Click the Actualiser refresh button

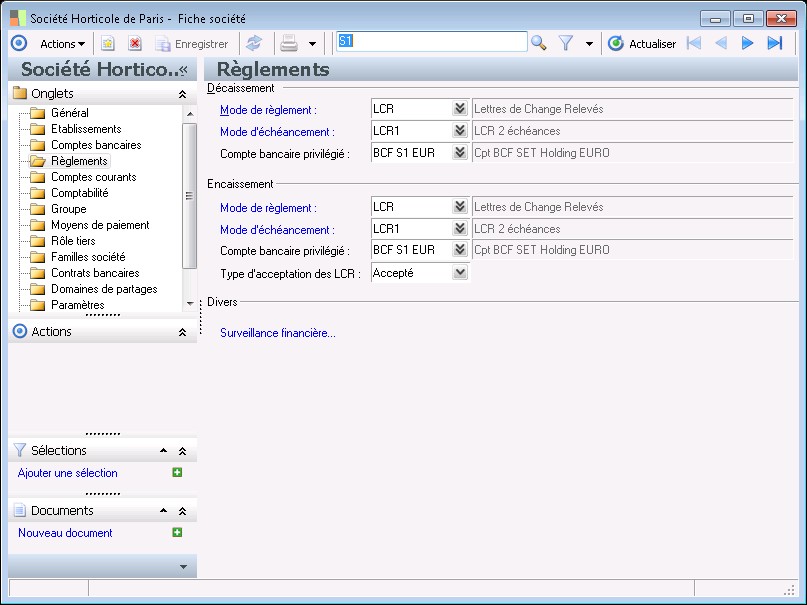tap(642, 43)
